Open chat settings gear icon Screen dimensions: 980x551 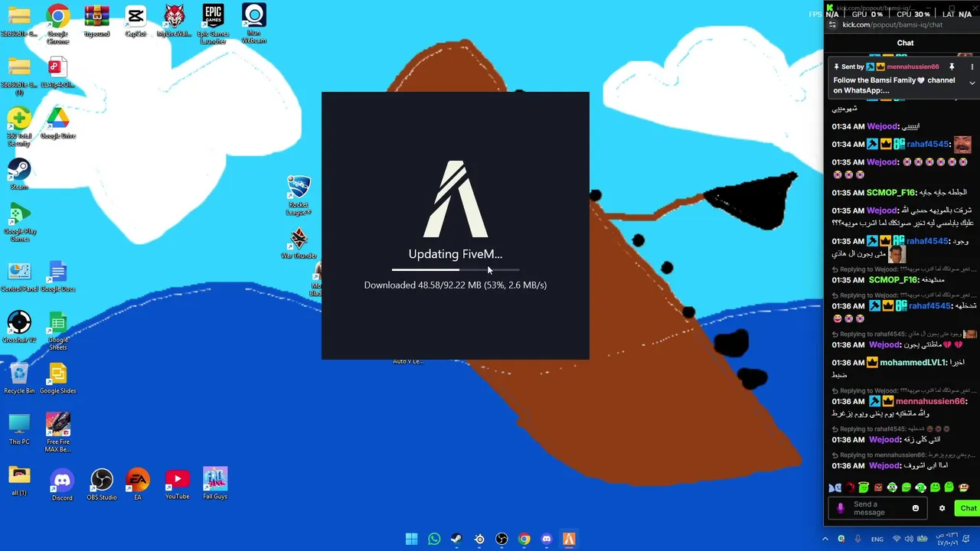942,508
